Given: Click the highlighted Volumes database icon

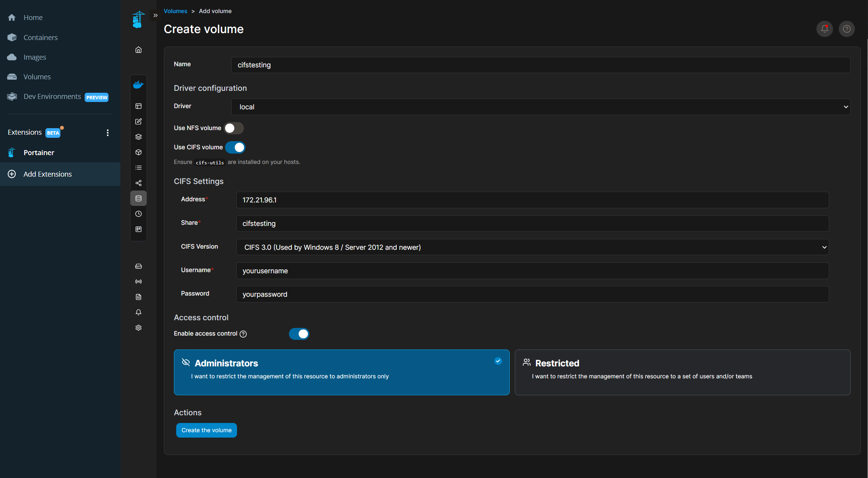Looking at the screenshot, I should click(x=139, y=199).
